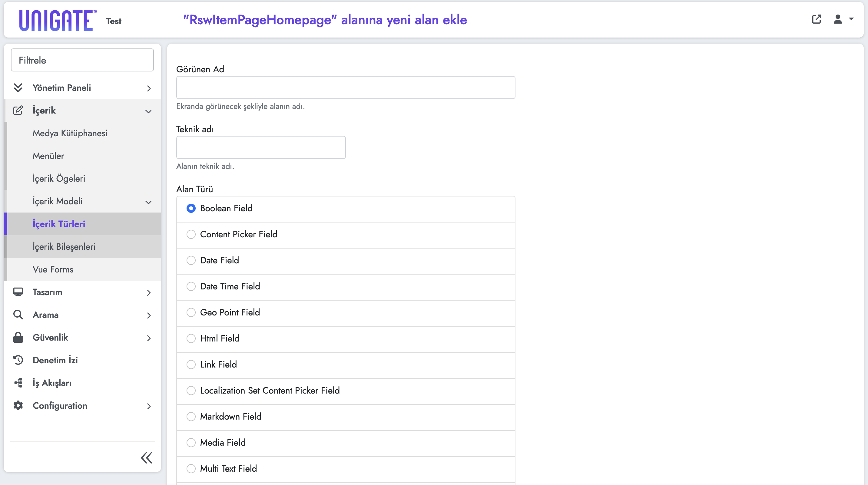Viewport: 868px width, 485px height.
Task: Click the 'Ekranda görünecek şekliyle alanın adı.' hint
Action: click(240, 106)
